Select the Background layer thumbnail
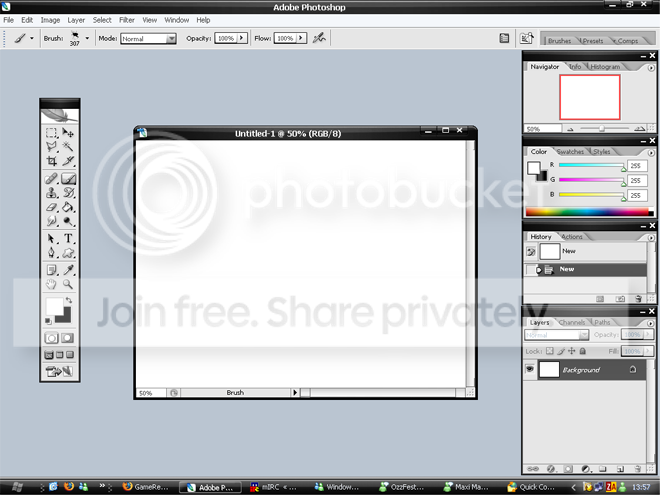660x495 pixels. point(549,369)
